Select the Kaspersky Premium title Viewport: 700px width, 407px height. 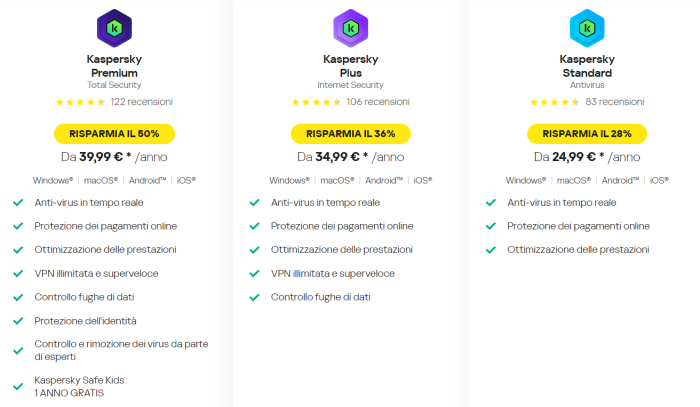coord(113,66)
